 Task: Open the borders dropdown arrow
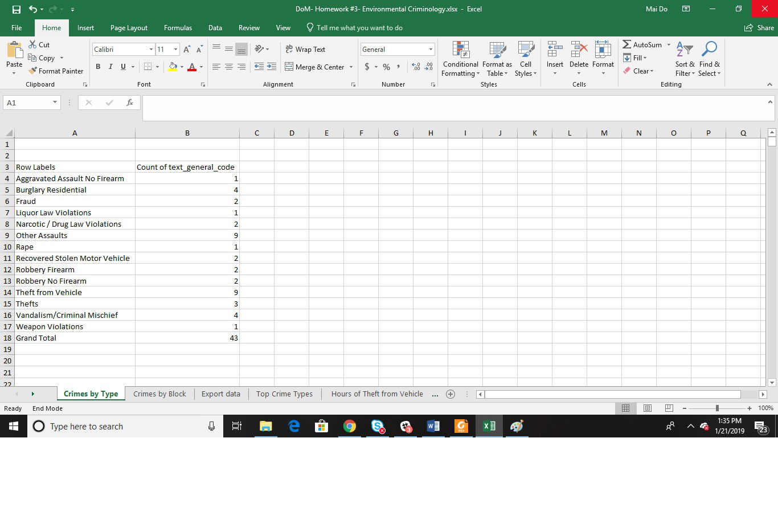pos(157,67)
